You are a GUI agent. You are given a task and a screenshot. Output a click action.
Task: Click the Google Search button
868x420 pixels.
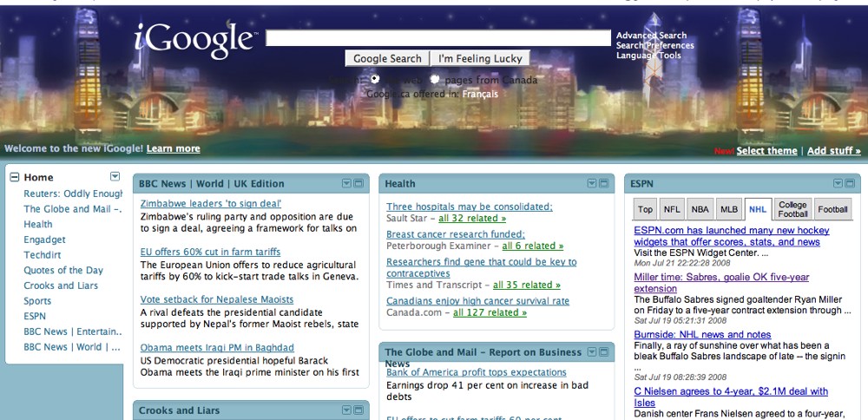click(387, 59)
